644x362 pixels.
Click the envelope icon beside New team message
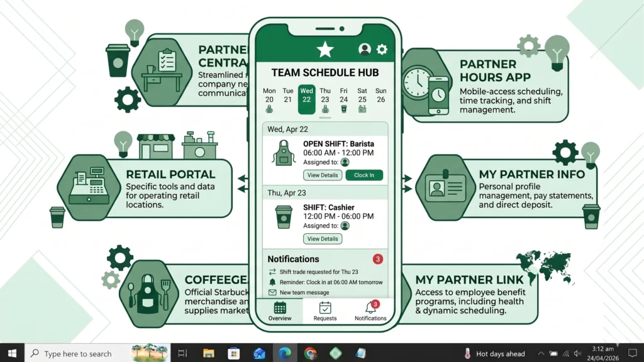coord(272,292)
